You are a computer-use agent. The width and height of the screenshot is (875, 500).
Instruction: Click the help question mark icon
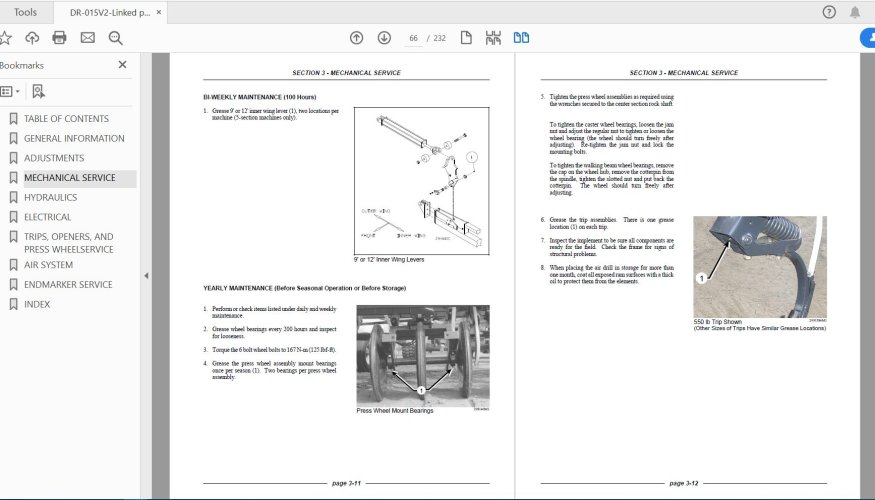click(x=829, y=12)
